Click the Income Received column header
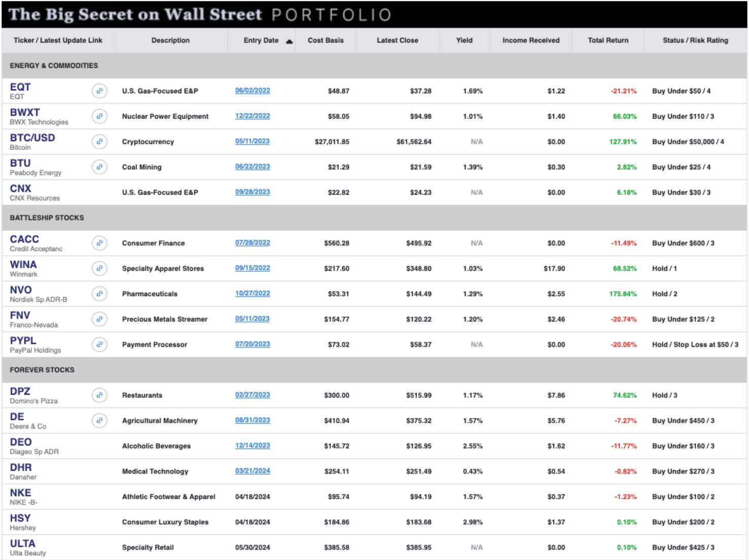The width and height of the screenshot is (749, 560). click(x=531, y=40)
